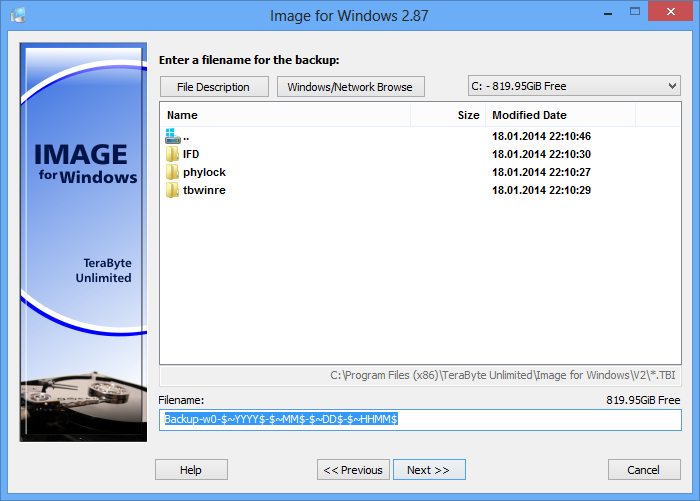Close the Image for Windows window
This screenshot has height=501, width=700.
click(x=671, y=11)
